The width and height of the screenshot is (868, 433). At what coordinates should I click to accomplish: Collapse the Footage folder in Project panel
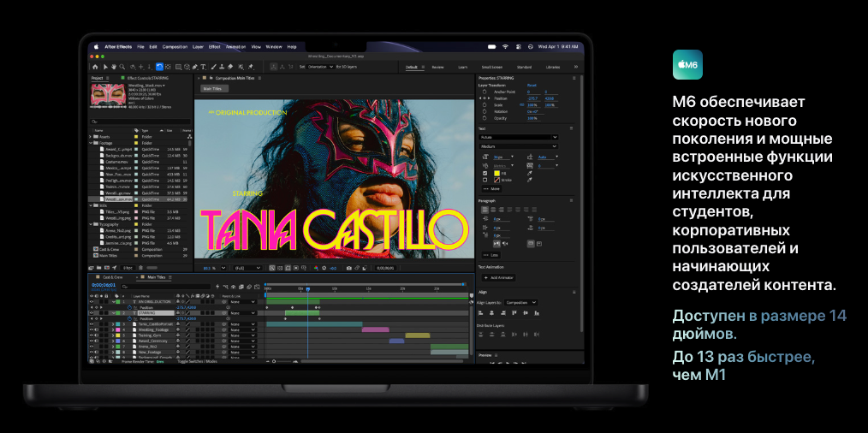pyautogui.click(x=91, y=143)
